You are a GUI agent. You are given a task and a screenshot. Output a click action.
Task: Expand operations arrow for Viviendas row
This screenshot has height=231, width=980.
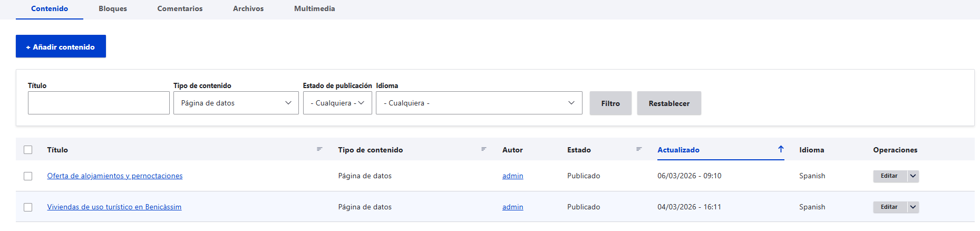pos(913,207)
